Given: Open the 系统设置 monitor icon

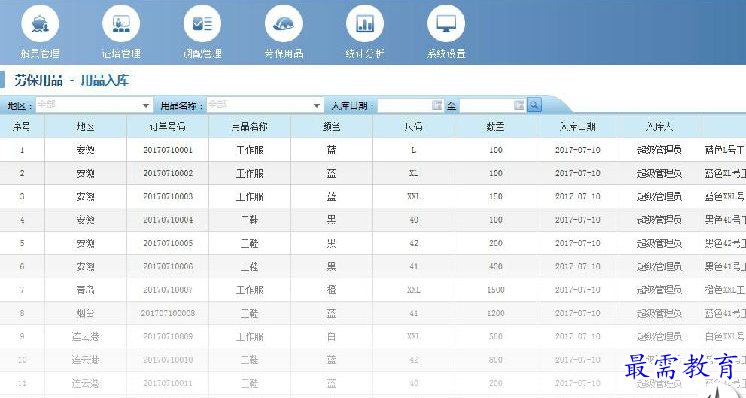Looking at the screenshot, I should tap(446, 24).
